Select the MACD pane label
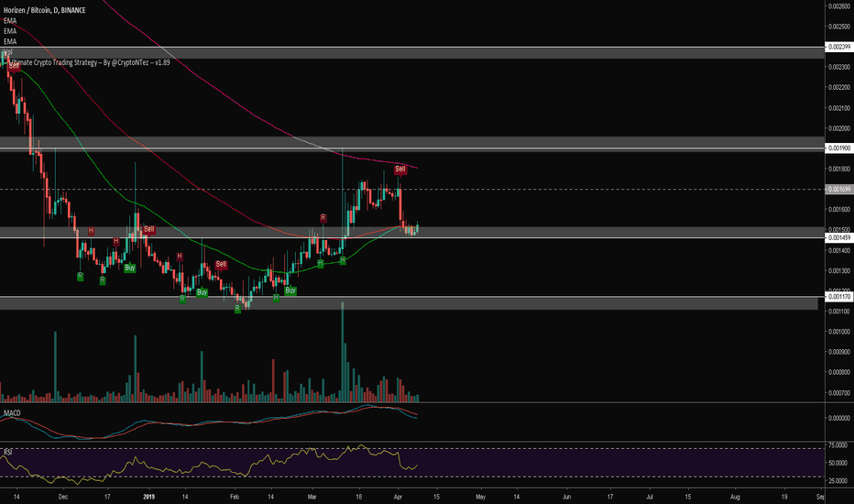 tap(12, 413)
